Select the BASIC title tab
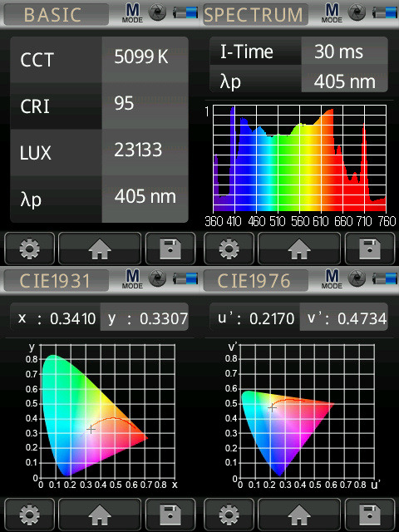Image resolution: width=399 pixels, height=532 pixels. coord(57,14)
